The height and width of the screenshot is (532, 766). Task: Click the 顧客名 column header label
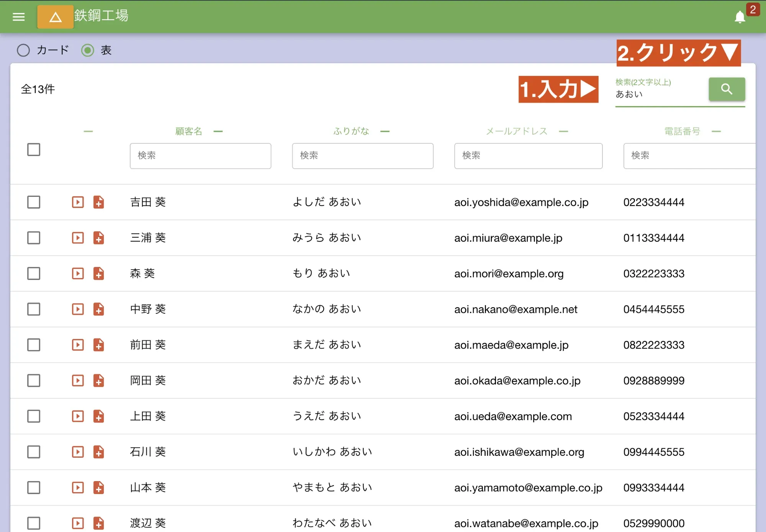pos(188,131)
